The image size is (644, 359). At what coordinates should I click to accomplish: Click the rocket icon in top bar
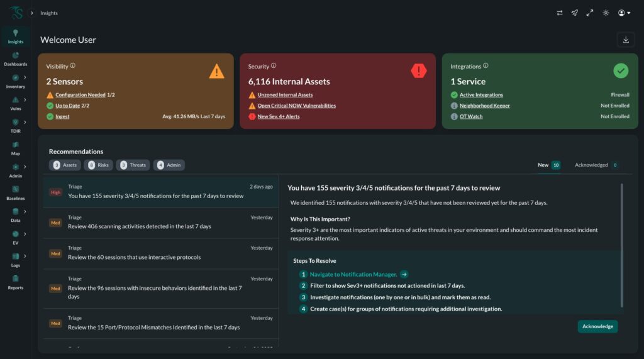click(575, 13)
